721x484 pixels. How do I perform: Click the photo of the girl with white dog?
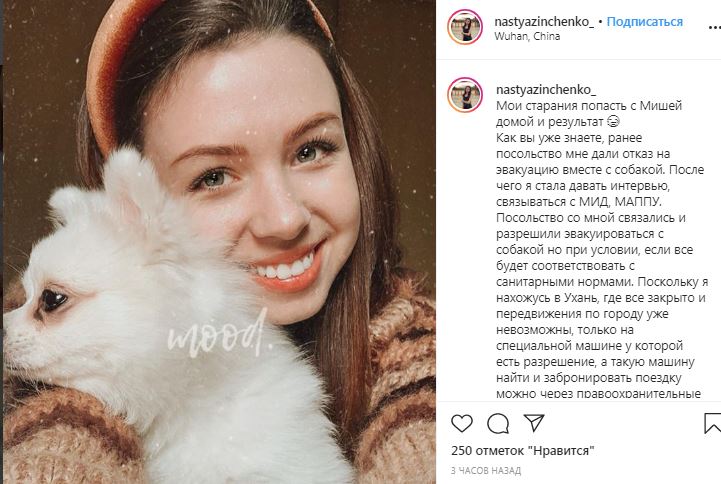[x=219, y=242]
